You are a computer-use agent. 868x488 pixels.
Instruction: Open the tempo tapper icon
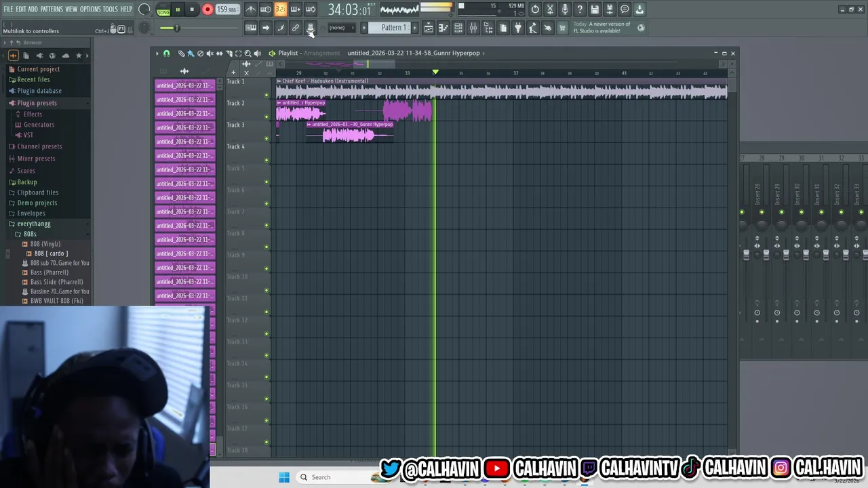pos(533,28)
